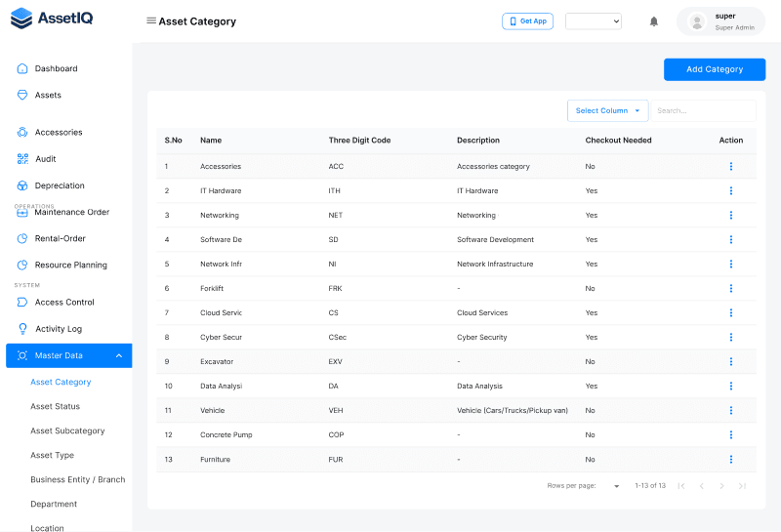Open Dashboard from the sidebar
The image size is (781, 532).
point(57,68)
